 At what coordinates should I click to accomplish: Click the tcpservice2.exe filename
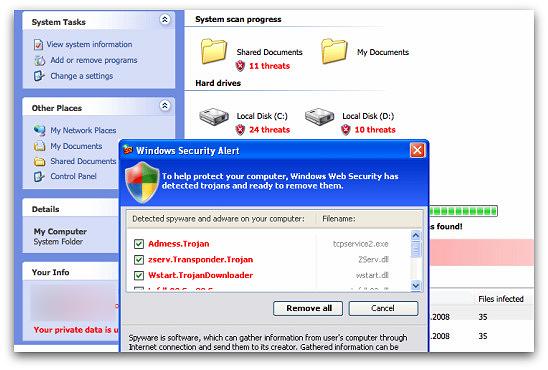click(361, 244)
